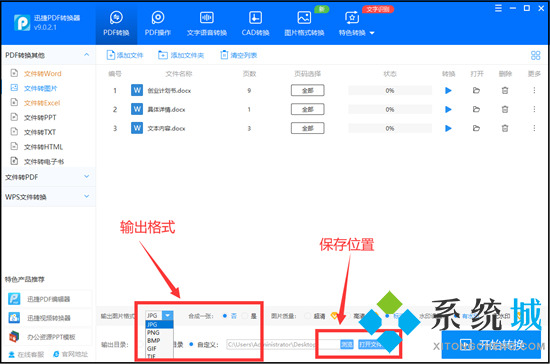Open page selection 全部 for 文本内容.docx
The width and height of the screenshot is (550, 364).
click(x=308, y=128)
